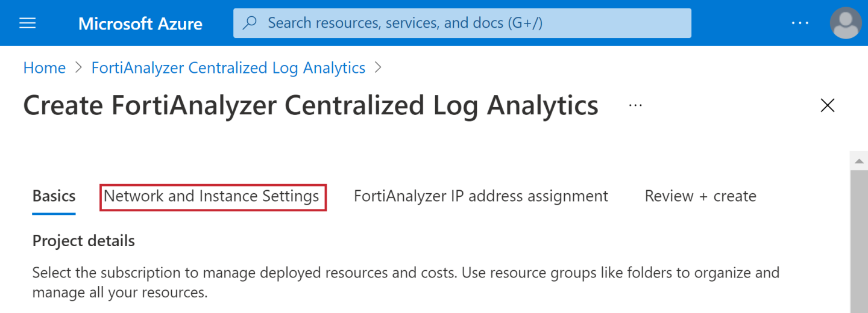The image size is (868, 313).
Task: Go to the Review + create tab
Action: (700, 196)
